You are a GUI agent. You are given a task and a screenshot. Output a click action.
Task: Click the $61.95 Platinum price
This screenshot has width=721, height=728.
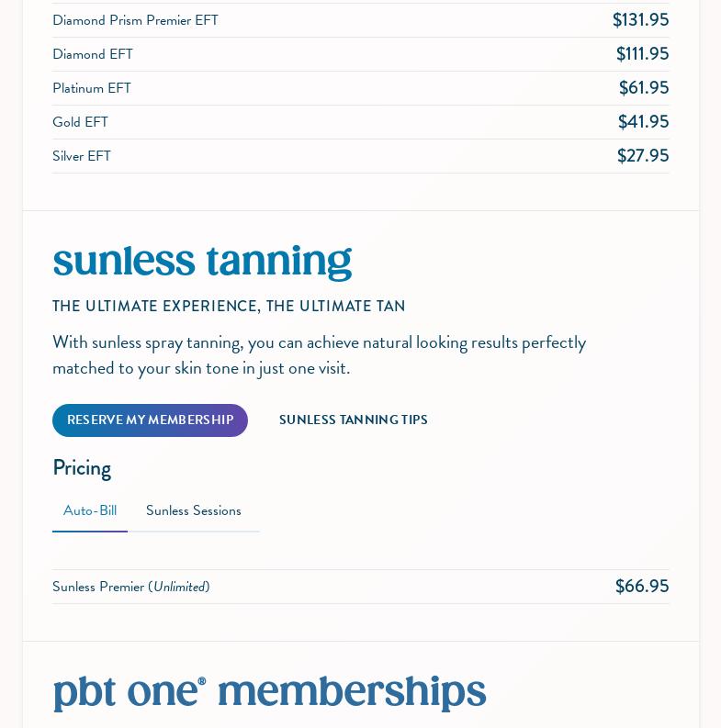coord(643,88)
